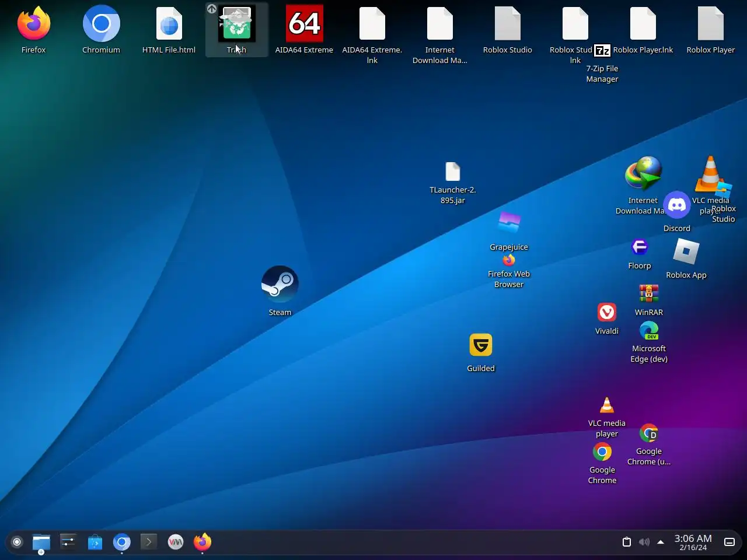Switch to Chromium in the taskbar
Screen dimensions: 747x560
(122, 542)
